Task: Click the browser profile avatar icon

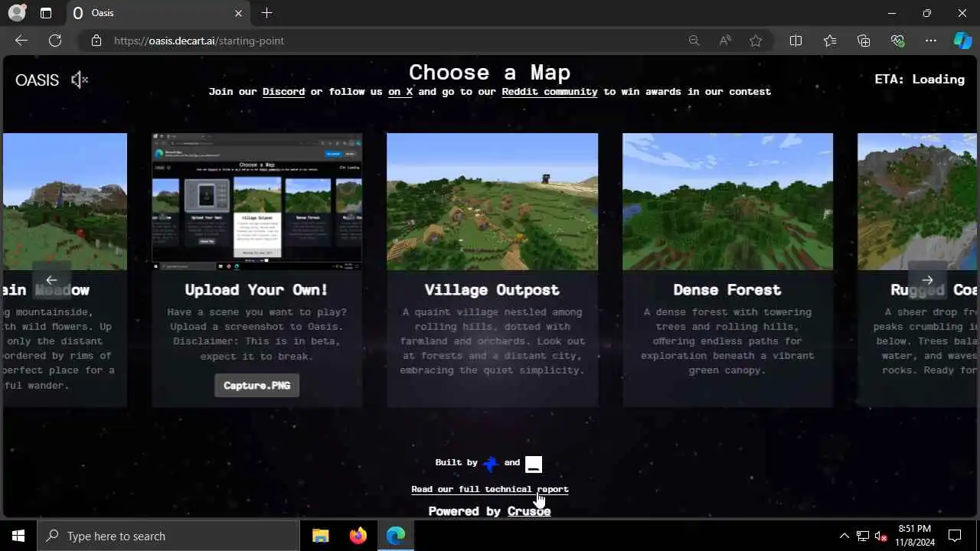Action: 17,13
